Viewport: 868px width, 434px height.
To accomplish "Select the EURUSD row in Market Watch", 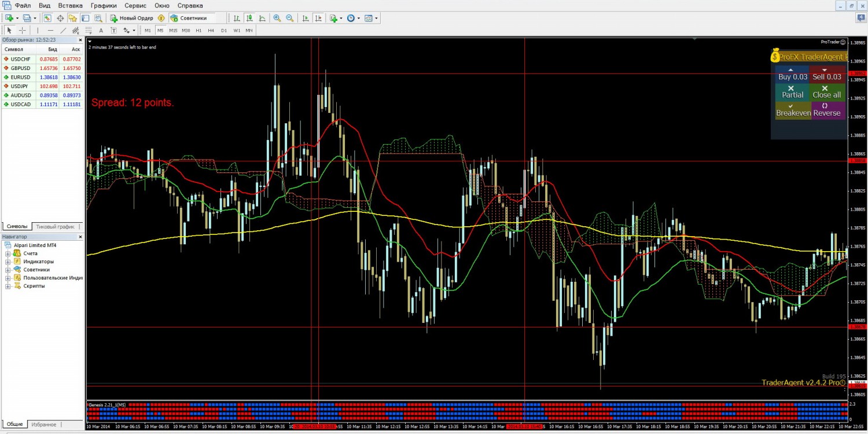I will pos(42,77).
